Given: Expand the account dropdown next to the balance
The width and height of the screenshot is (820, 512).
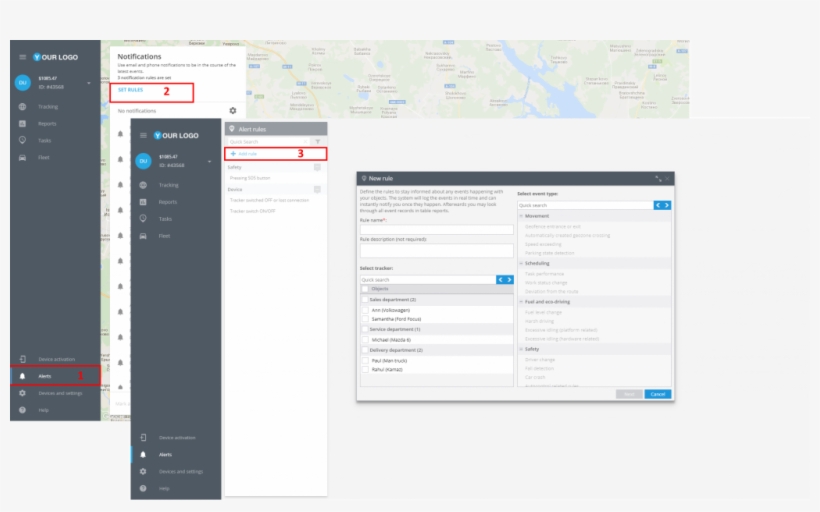Looking at the screenshot, I should click(x=89, y=82).
